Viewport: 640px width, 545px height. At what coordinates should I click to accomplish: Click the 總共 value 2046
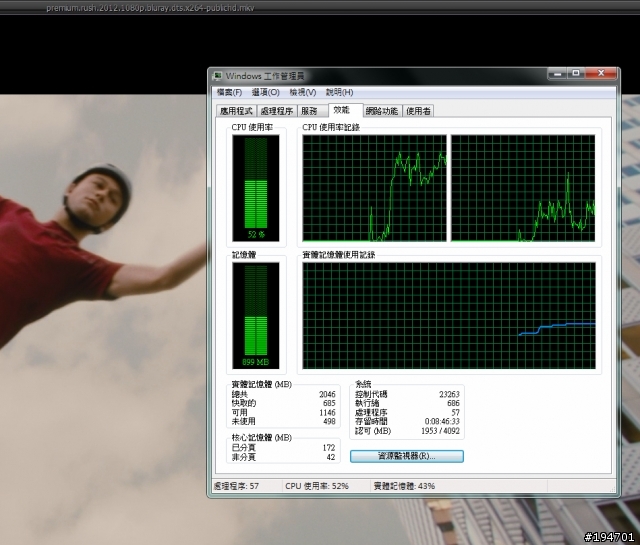click(327, 394)
